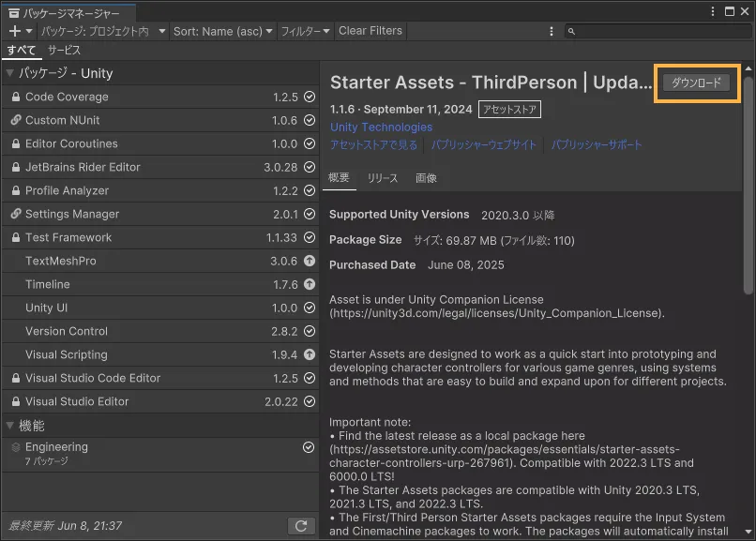The height and width of the screenshot is (541, 756).
Task: Open the パッケージ: プロジェクト内 scope dropdown
Action: pos(103,31)
